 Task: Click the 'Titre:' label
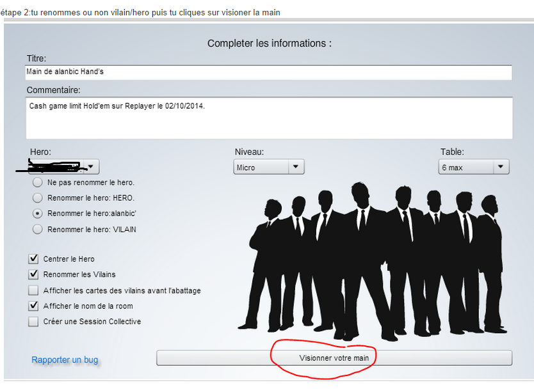click(x=36, y=59)
